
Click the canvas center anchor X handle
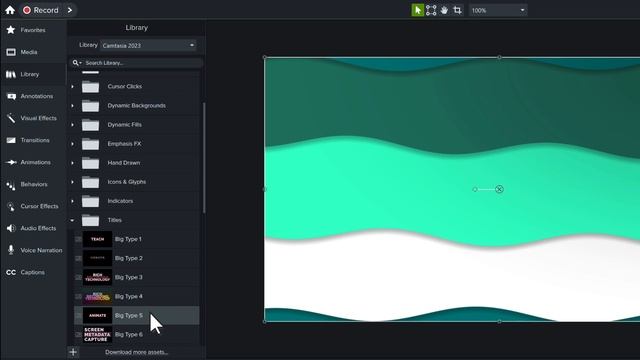pos(499,189)
